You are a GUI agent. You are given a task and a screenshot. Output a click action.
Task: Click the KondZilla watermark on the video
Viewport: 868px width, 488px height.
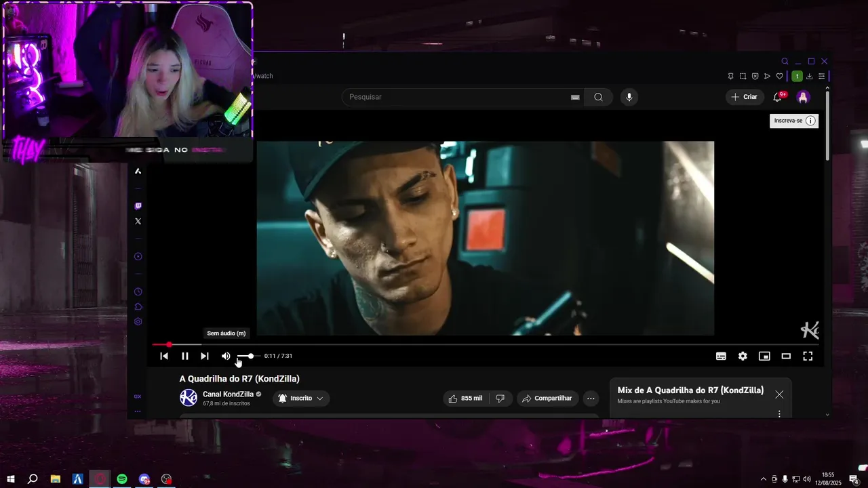click(810, 330)
